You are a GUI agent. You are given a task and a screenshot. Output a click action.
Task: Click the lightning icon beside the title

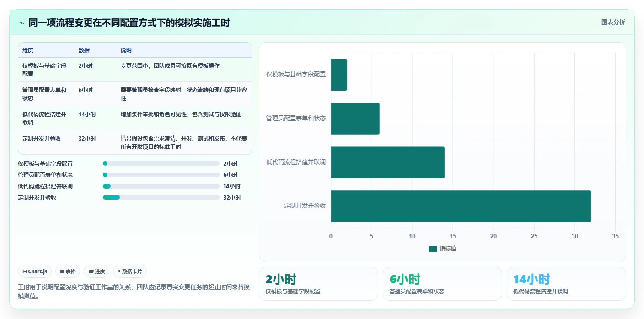tap(21, 23)
